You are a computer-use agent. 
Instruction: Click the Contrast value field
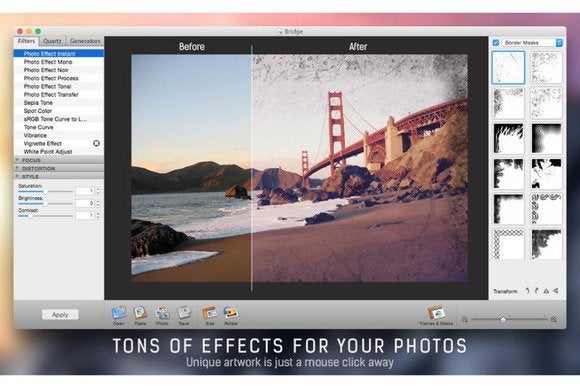point(85,215)
